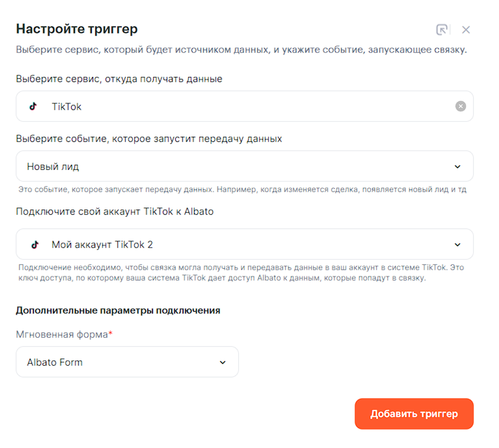Click the chevron arrow on Новый лид field
499x448 pixels.
[457, 167]
